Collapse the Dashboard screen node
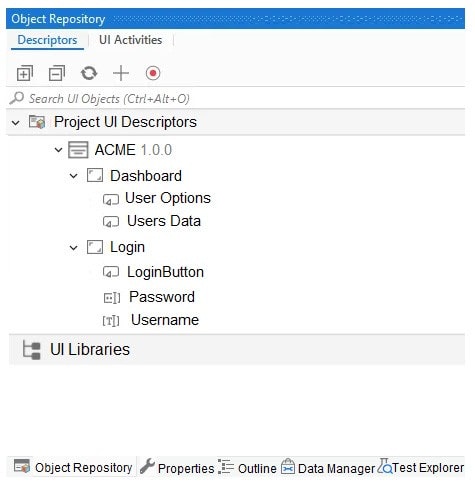475x490 pixels. [x=73, y=176]
